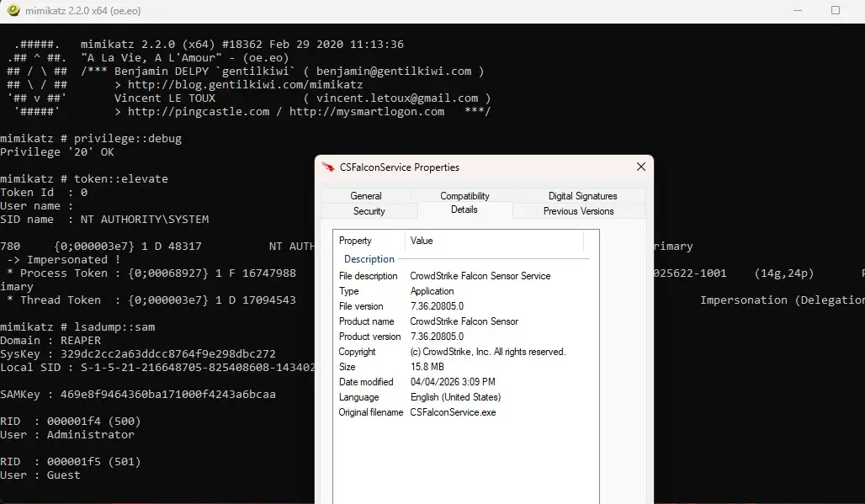The width and height of the screenshot is (865, 504).
Task: Click the RID 000001f5 (501) line
Action: tap(71, 462)
